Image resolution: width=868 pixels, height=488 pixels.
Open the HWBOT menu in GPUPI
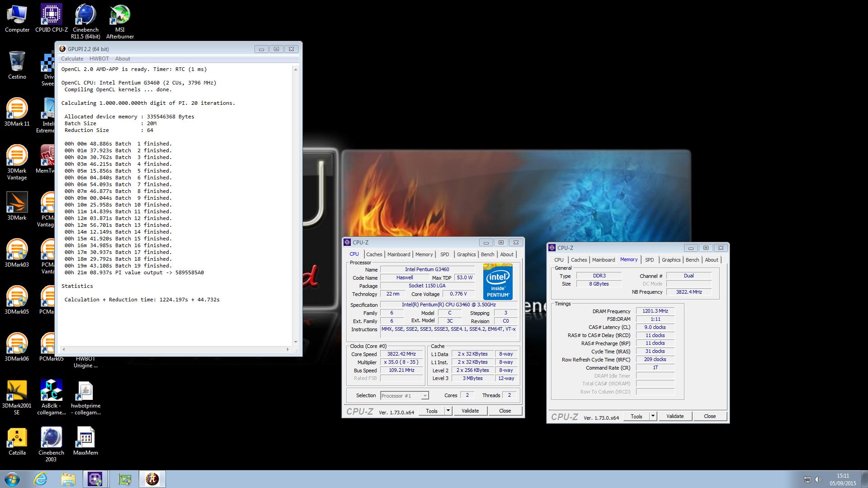click(99, 59)
